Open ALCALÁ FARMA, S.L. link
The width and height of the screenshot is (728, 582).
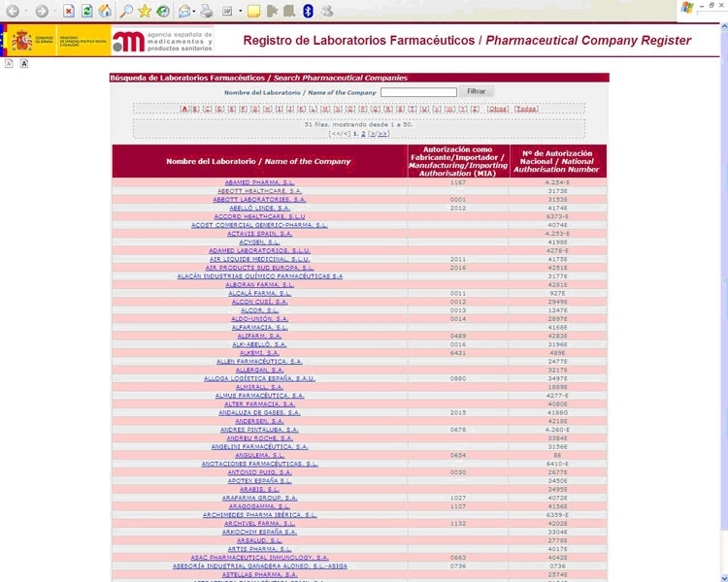(259, 293)
